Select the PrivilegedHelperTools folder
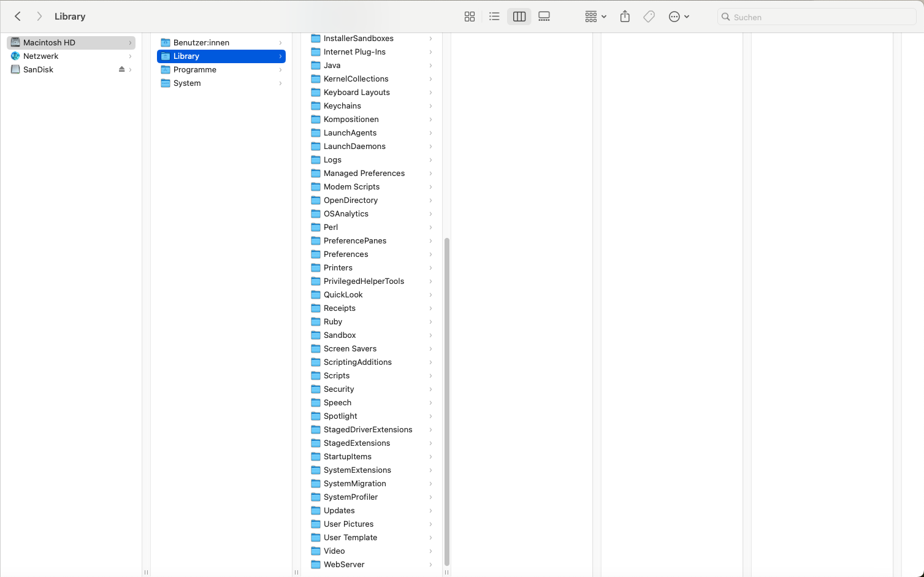Screen dimensions: 924x577 (x=372, y=281)
